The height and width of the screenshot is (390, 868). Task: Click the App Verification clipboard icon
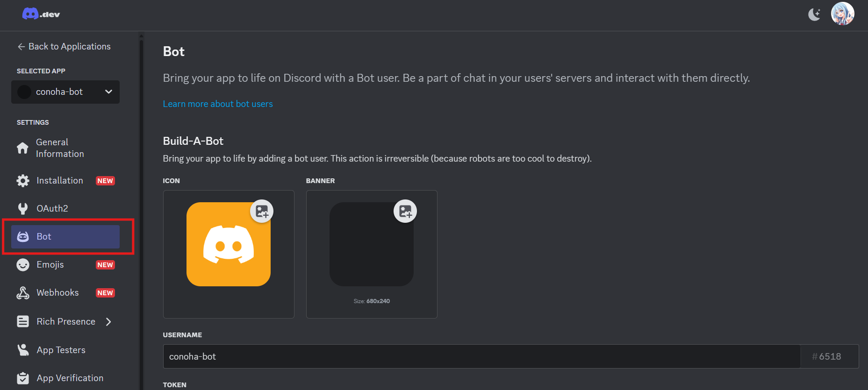[x=23, y=378]
